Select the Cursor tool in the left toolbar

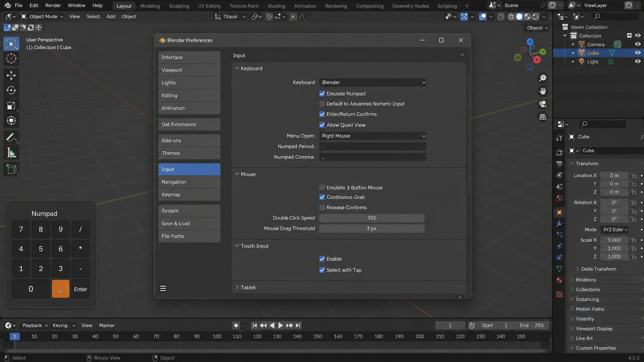click(11, 59)
